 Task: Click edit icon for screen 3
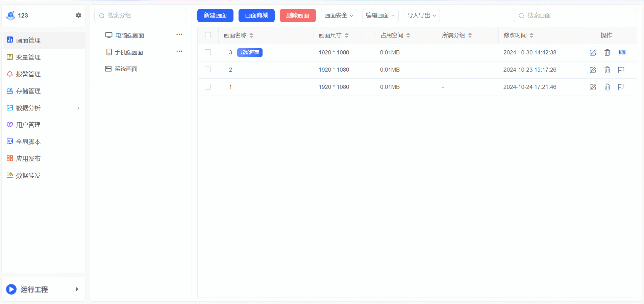click(x=593, y=53)
